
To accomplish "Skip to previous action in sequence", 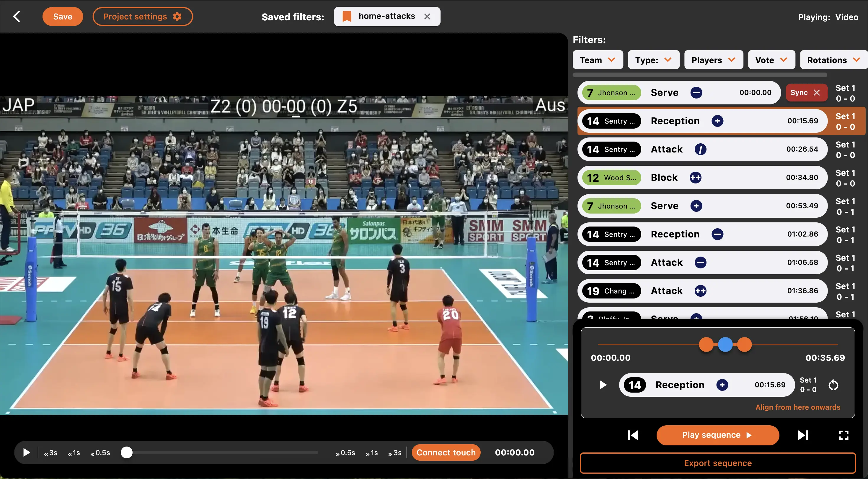I will pos(633,435).
